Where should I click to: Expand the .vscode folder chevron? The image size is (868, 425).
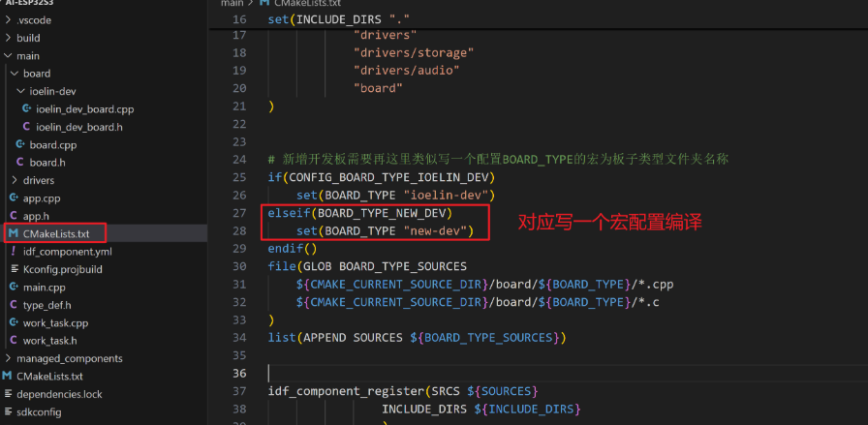tap(8, 20)
